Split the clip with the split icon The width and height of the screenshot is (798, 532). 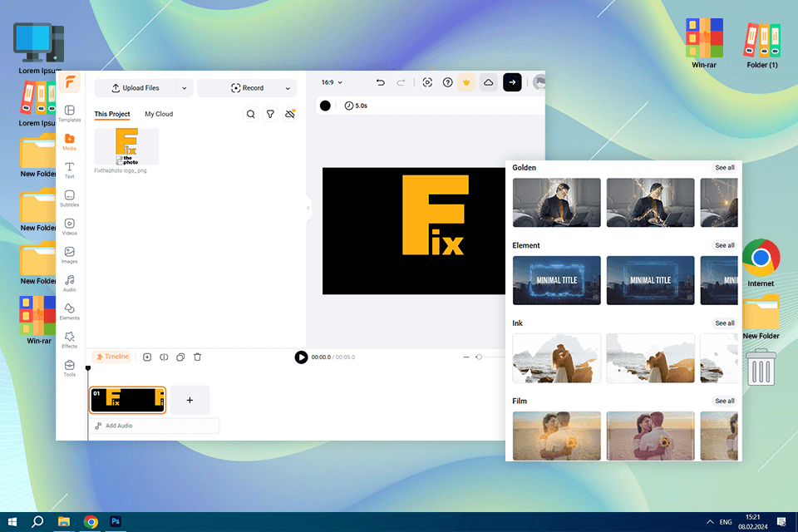coord(164,357)
